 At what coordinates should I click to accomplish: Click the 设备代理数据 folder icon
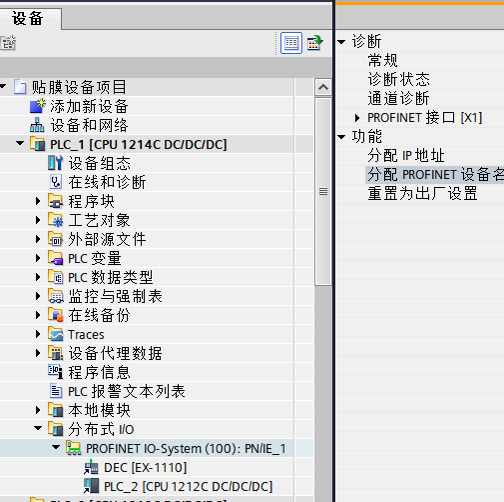pyautogui.click(x=56, y=353)
